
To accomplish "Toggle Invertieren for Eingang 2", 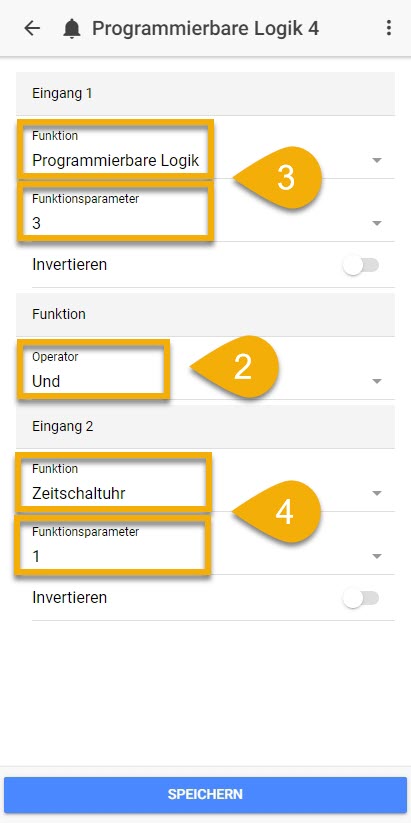I will pos(361,598).
